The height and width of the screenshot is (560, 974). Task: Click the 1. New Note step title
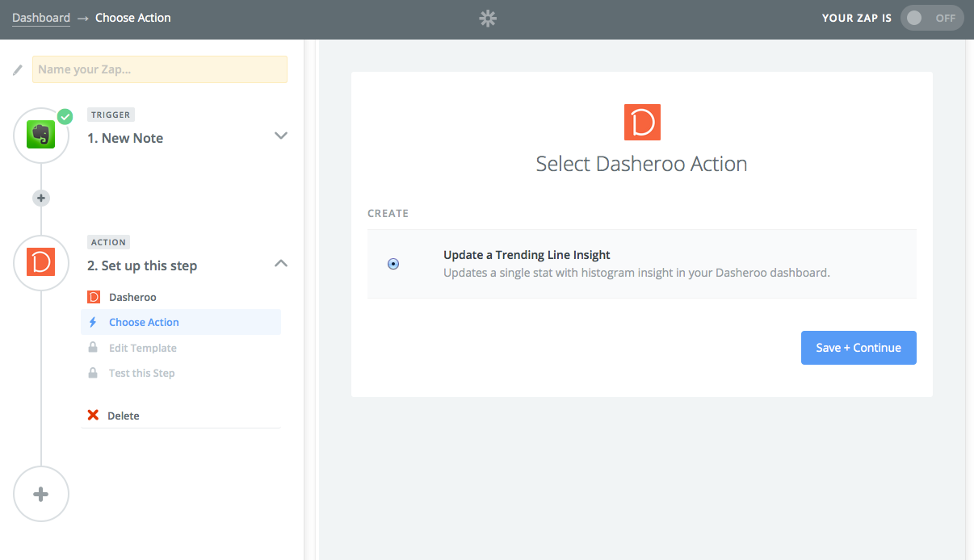125,138
